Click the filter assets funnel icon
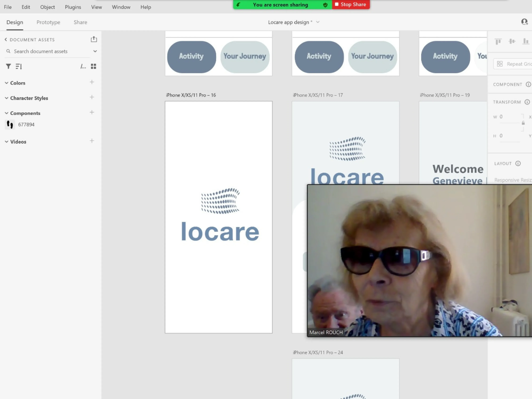 pyautogui.click(x=8, y=66)
